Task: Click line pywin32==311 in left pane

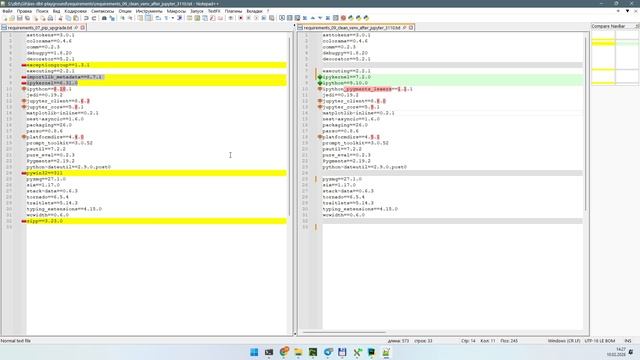Action: click(157, 173)
